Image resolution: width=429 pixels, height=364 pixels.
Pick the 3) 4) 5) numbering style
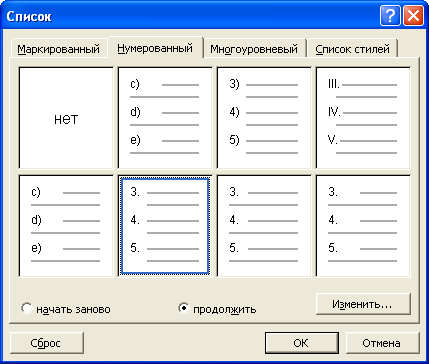pos(264,118)
